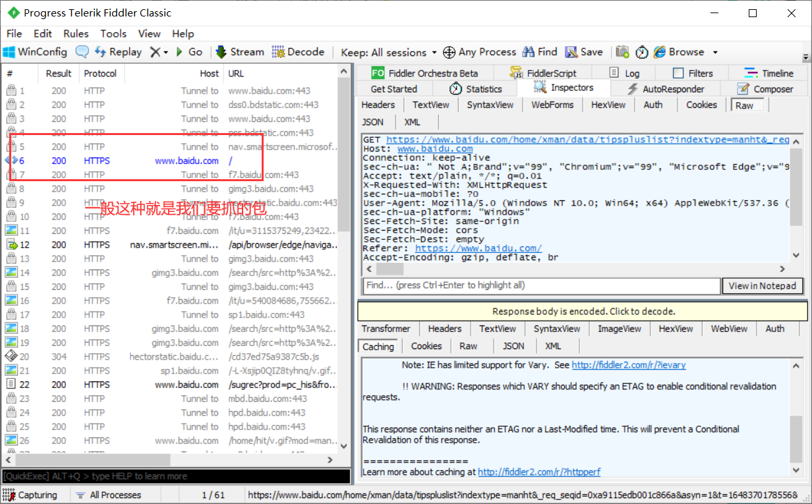Image resolution: width=812 pixels, height=504 pixels.
Task: Open the Edit menu
Action: click(x=43, y=34)
